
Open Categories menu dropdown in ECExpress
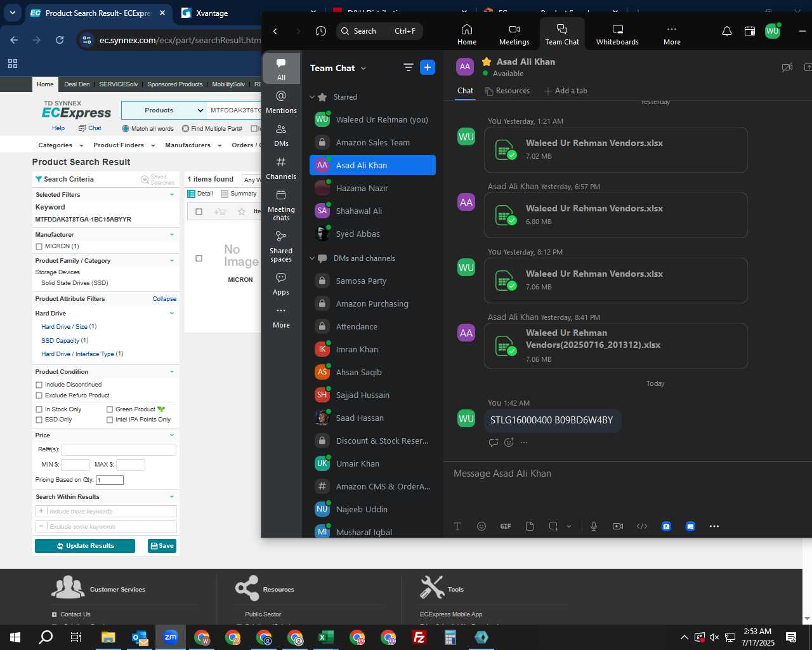pos(61,145)
